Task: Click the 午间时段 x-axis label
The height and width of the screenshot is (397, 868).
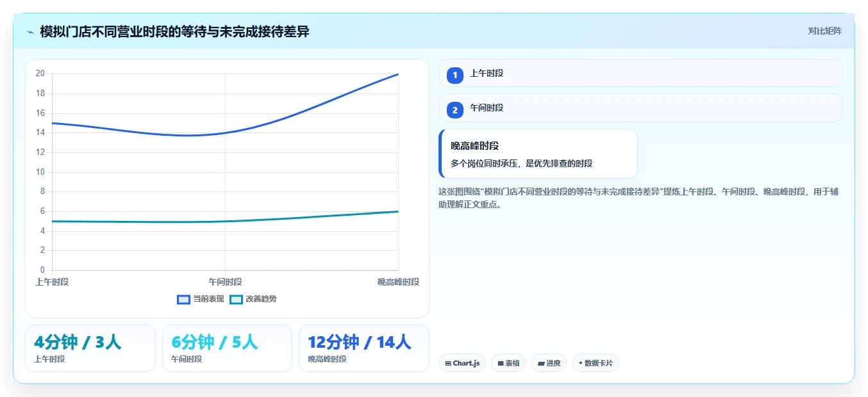Action: click(225, 282)
